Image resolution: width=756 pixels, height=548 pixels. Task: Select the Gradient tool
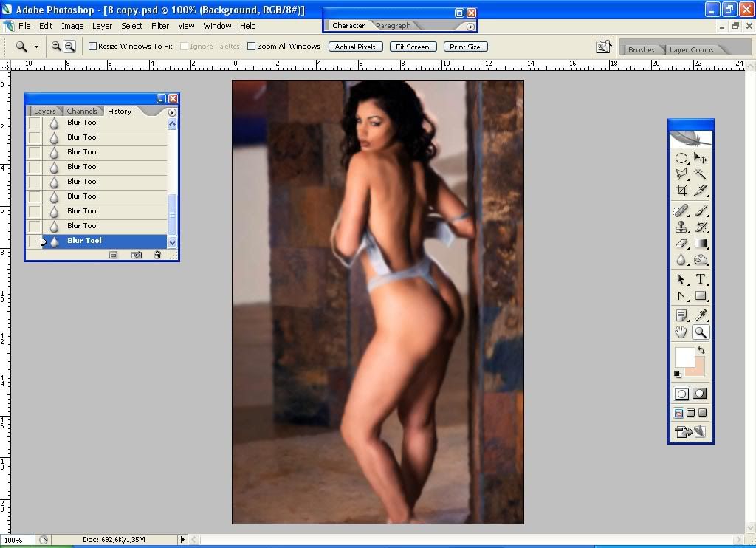coord(700,243)
